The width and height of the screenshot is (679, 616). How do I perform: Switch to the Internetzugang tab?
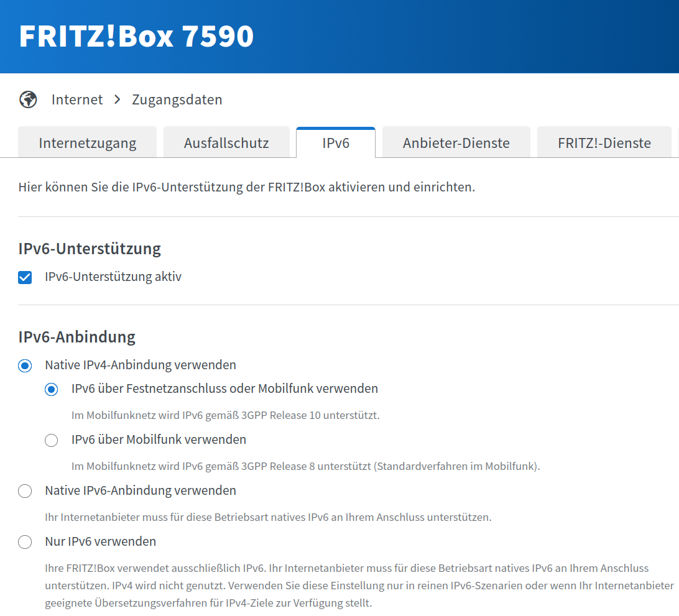88,142
